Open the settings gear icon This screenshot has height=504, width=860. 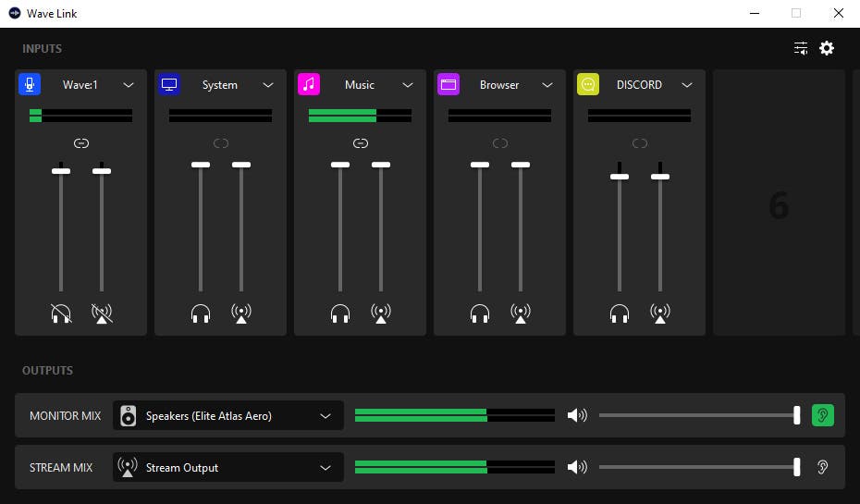(827, 48)
